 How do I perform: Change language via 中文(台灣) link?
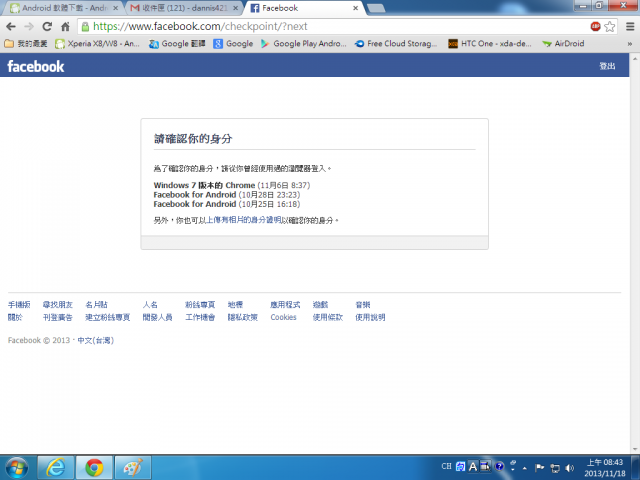(96, 340)
